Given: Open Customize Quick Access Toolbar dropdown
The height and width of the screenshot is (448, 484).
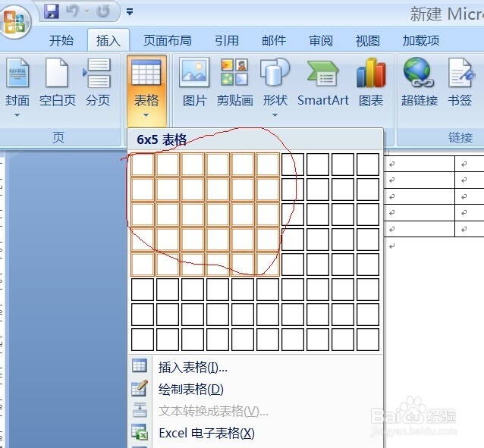Looking at the screenshot, I should click(130, 12).
